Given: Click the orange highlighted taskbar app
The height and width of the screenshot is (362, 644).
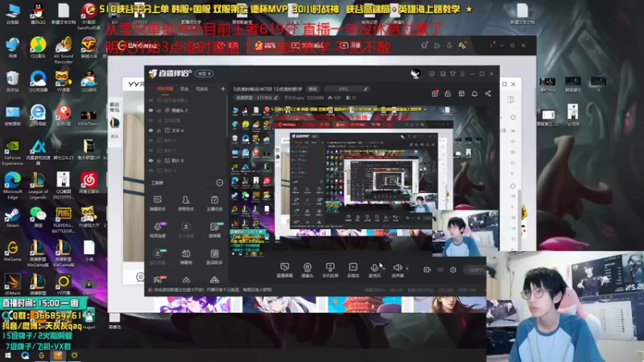Looking at the screenshot, I should [x=58, y=356].
